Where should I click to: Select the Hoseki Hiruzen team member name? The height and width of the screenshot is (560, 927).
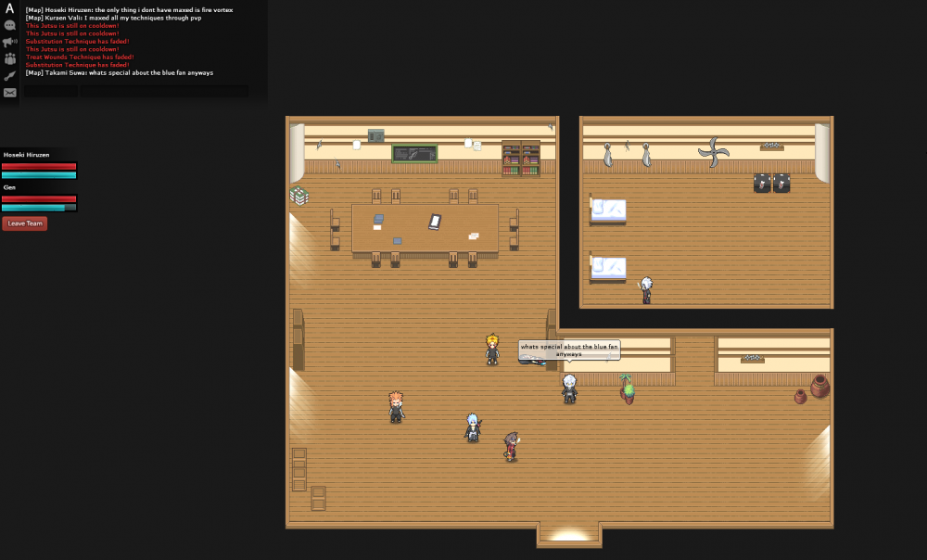[27, 155]
